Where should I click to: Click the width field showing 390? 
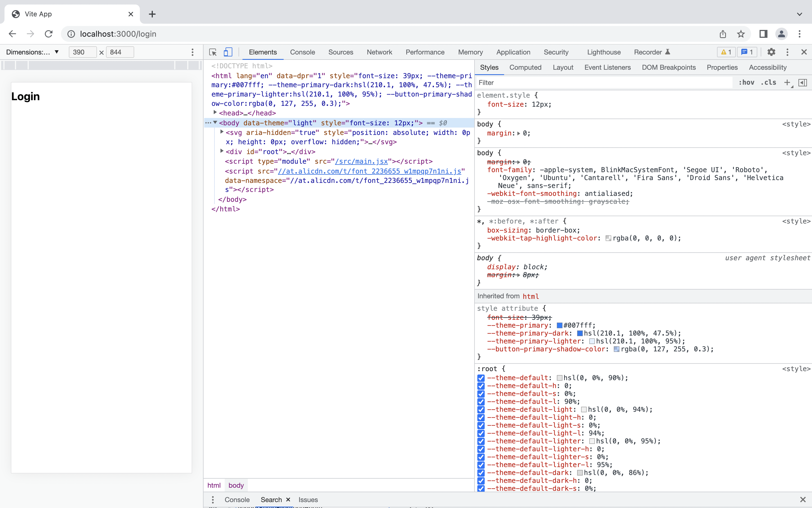(x=83, y=52)
